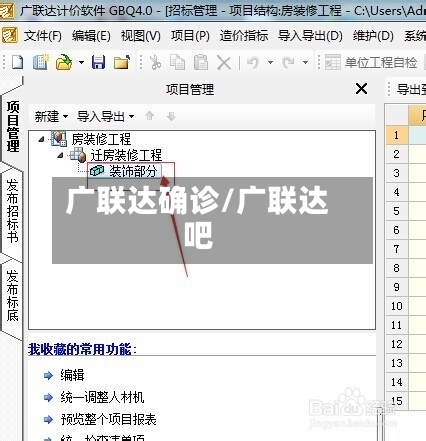Click the application icon in title bar
Viewport: 426px width, 441px height.
coord(7,11)
